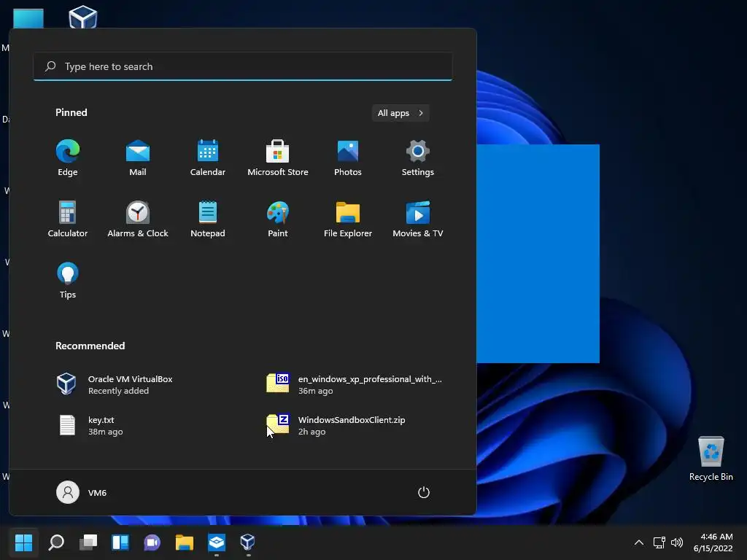Show hidden tray icons chevron
747x560 pixels.
[639, 542]
